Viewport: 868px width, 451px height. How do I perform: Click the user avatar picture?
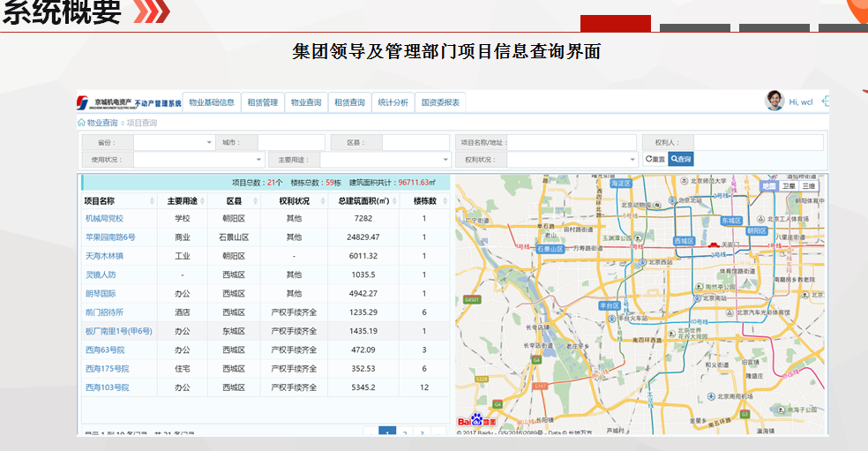point(774,101)
